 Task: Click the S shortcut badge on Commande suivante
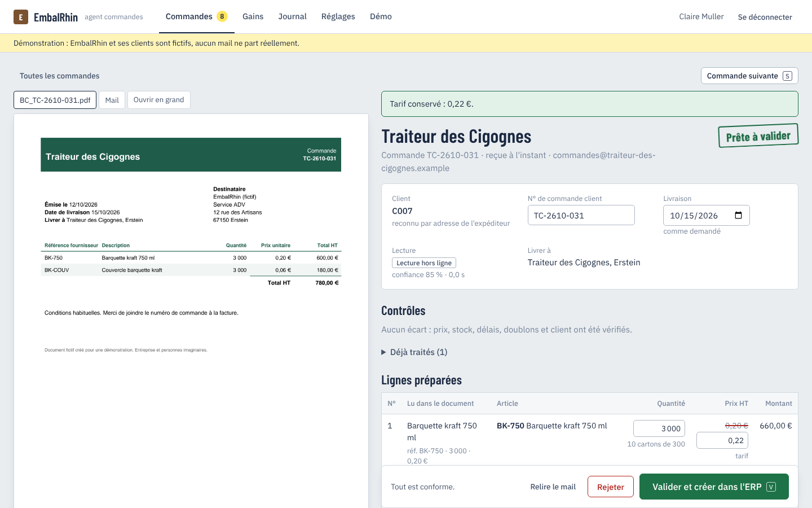787,76
